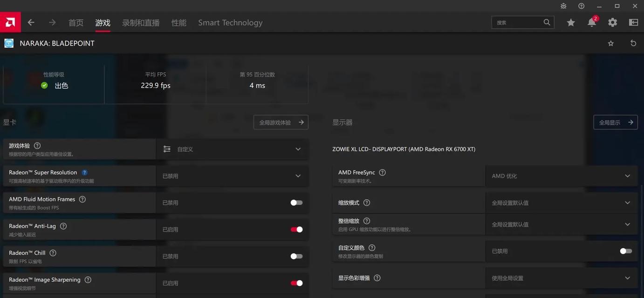Image resolution: width=644 pixels, height=298 pixels.
Task: Click the AMD logo icon
Action: (x=10, y=22)
